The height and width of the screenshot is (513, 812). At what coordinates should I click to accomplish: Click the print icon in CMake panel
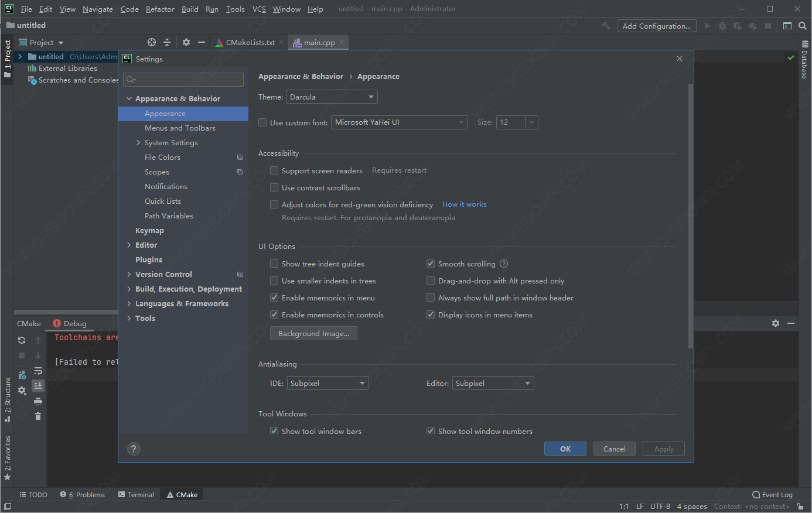pos(38,401)
